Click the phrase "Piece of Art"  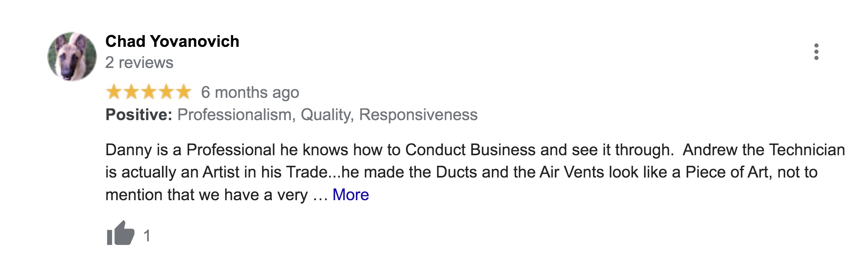pyautogui.click(x=727, y=172)
